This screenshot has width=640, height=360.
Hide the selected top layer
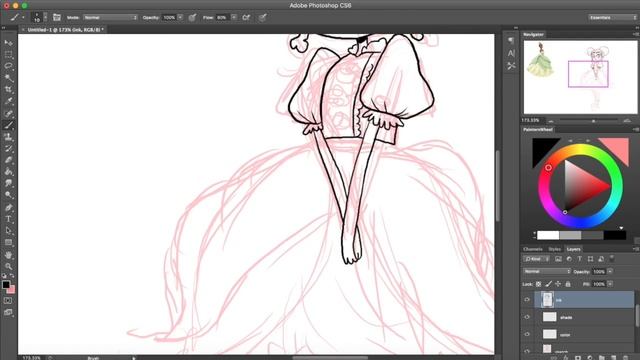click(527, 300)
